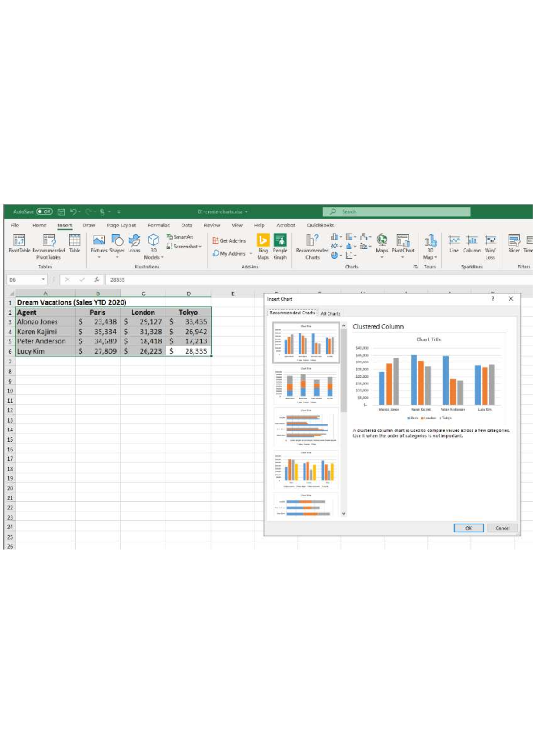
Task: Click scroll up arrow in chart list
Action: (x=344, y=326)
